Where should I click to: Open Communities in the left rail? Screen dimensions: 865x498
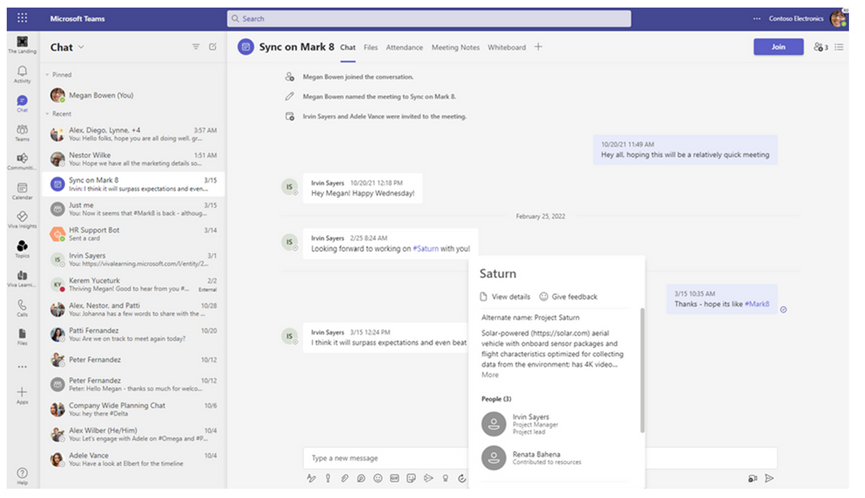pyautogui.click(x=22, y=162)
